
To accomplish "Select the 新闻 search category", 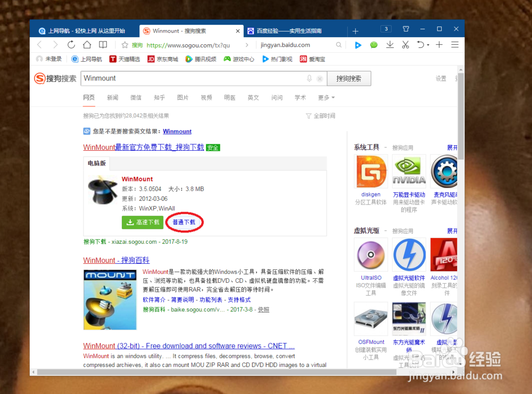I will [x=113, y=97].
